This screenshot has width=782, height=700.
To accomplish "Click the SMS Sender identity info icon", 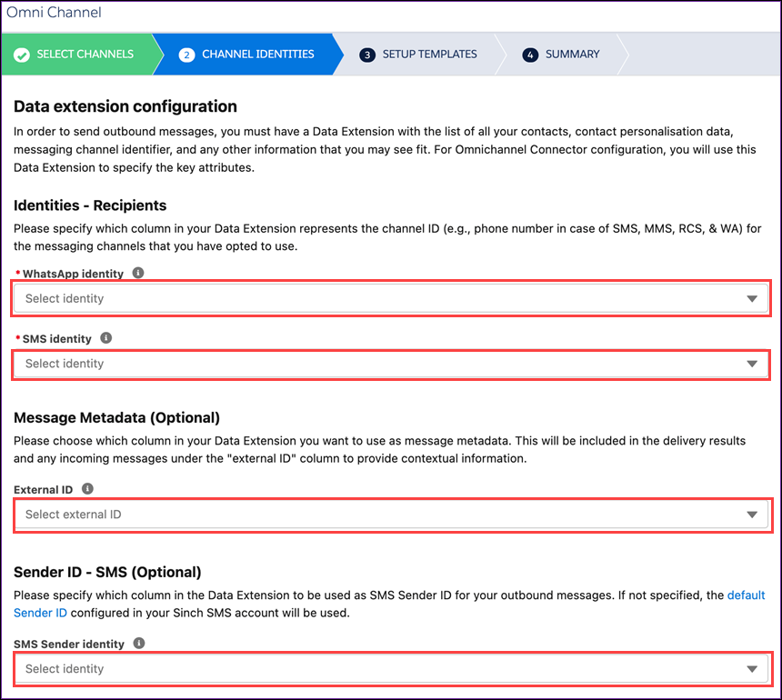I will click(137, 644).
